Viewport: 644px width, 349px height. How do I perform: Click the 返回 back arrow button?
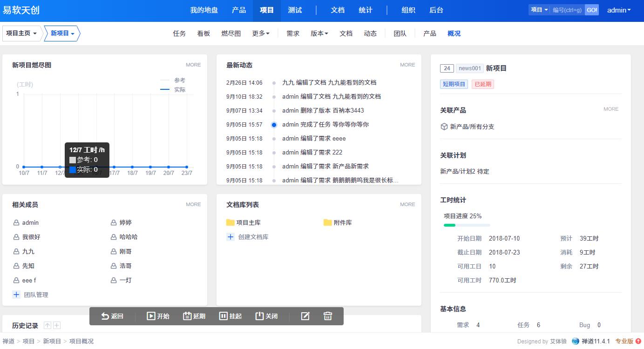pyautogui.click(x=112, y=316)
